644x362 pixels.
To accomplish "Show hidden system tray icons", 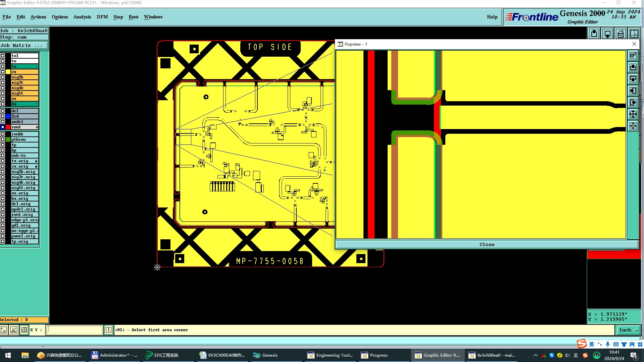I will pyautogui.click(x=535, y=355).
